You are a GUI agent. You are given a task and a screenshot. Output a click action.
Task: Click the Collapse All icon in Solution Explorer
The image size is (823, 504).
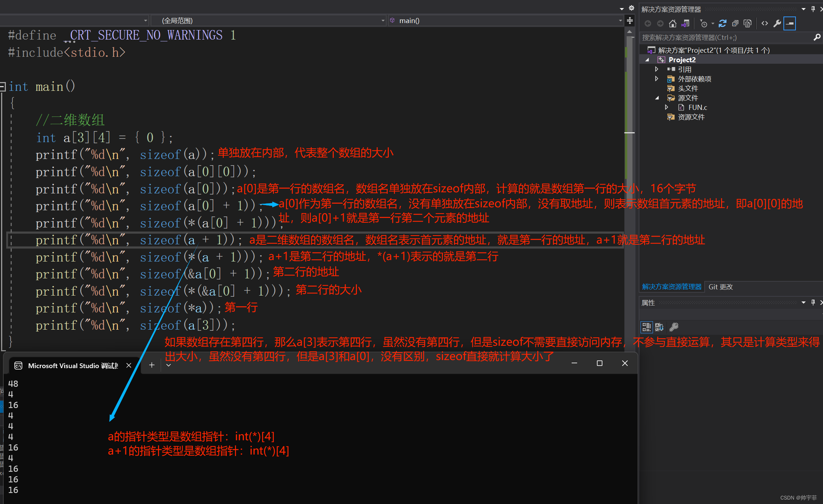pos(735,23)
